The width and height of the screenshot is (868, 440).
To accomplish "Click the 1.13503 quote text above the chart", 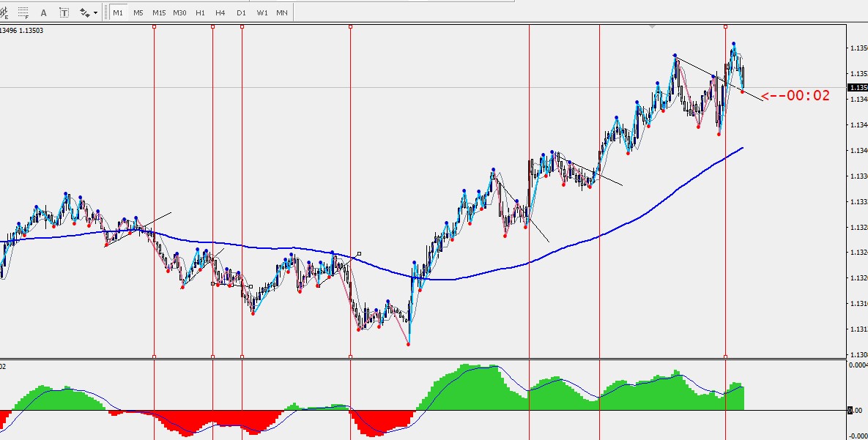I will (x=31, y=31).
